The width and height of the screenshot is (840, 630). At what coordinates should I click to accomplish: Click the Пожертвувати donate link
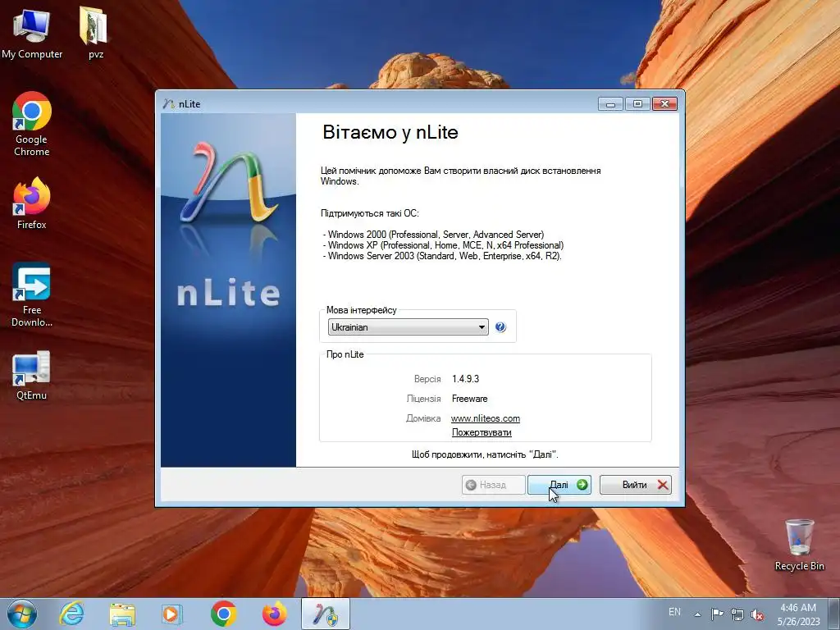[x=482, y=432]
